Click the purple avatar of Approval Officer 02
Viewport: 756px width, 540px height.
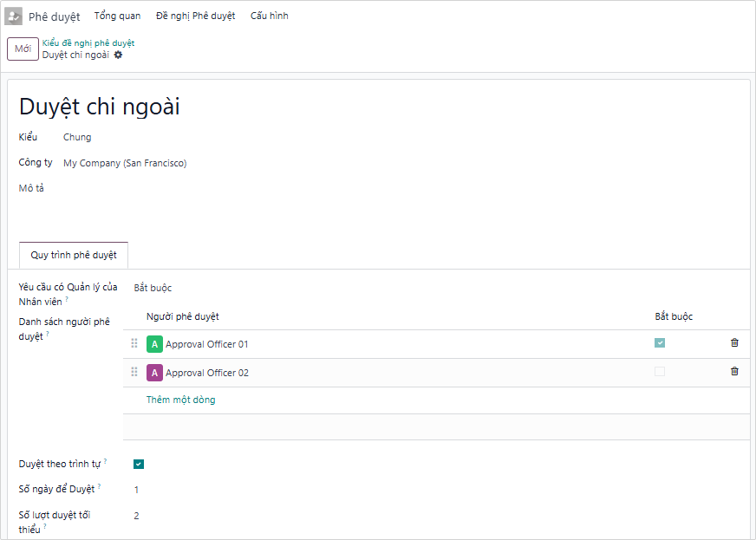(154, 373)
